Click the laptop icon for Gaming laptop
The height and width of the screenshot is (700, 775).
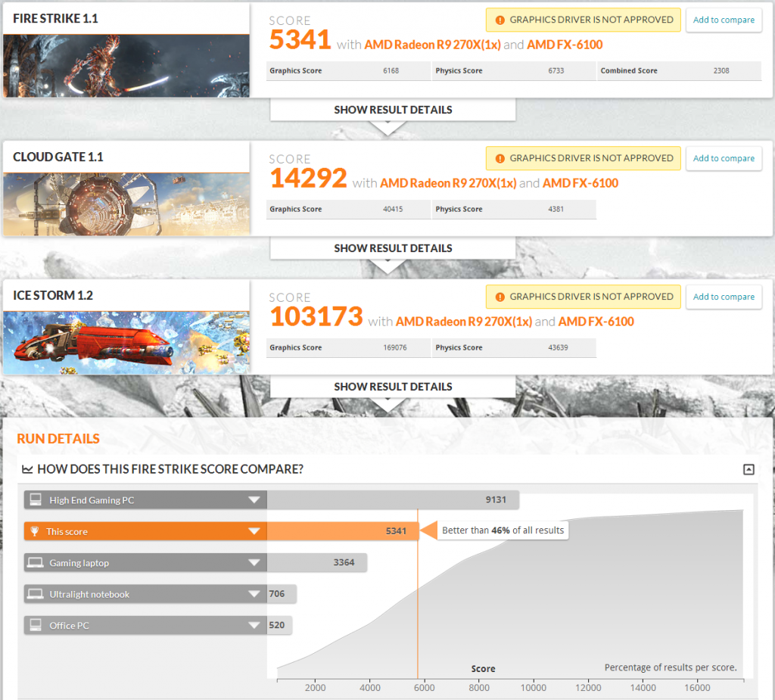(x=36, y=562)
